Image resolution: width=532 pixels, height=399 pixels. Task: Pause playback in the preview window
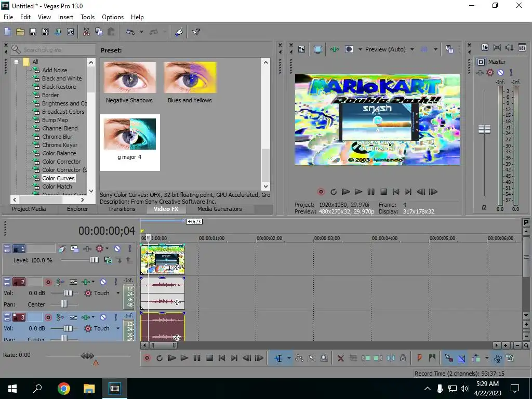[x=371, y=192]
